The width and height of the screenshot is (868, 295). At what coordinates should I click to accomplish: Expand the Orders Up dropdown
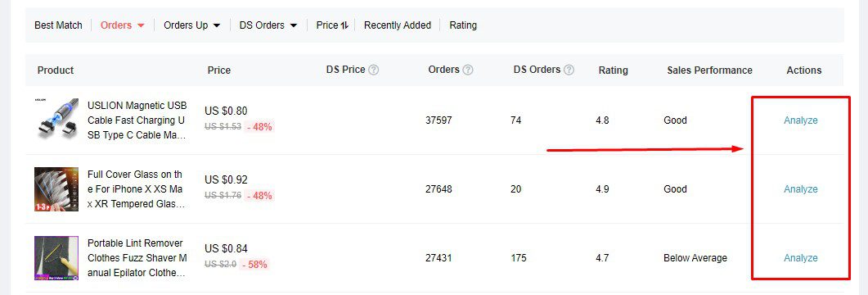tap(217, 25)
